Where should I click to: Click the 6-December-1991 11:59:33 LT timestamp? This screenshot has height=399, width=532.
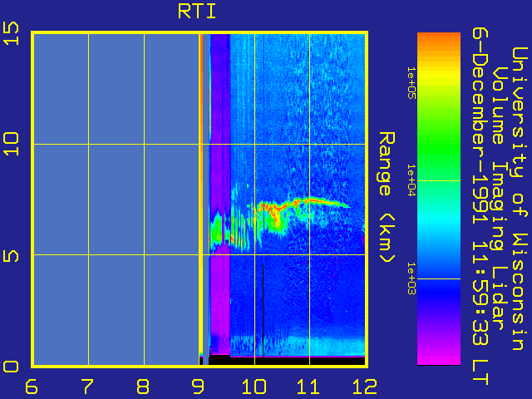480,207
